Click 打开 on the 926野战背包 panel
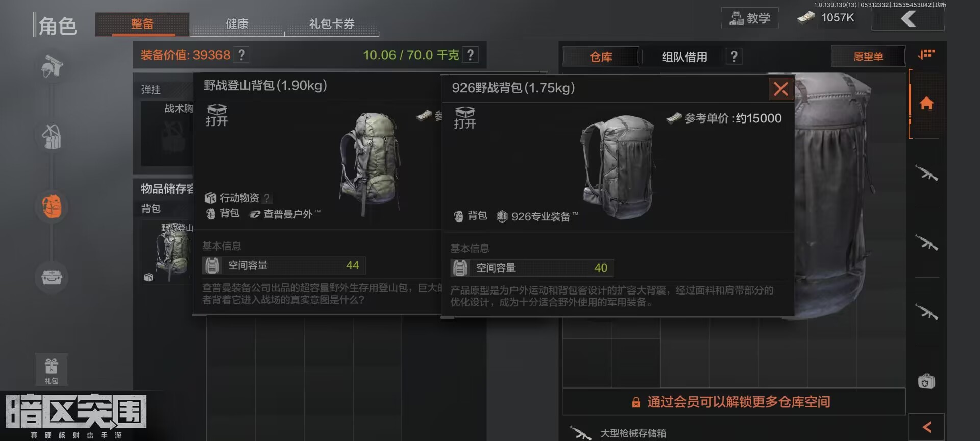Viewport: 980px width, 441px height. [464, 118]
